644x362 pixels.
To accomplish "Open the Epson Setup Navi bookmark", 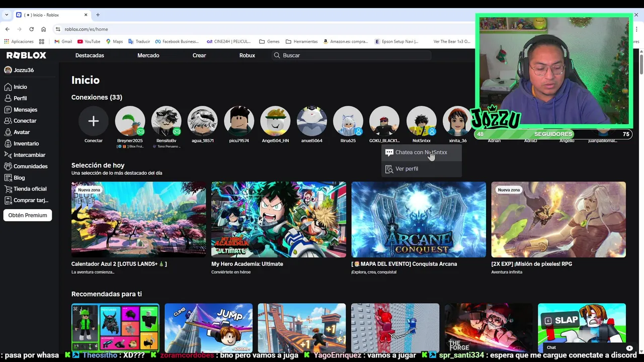I will coord(397,41).
